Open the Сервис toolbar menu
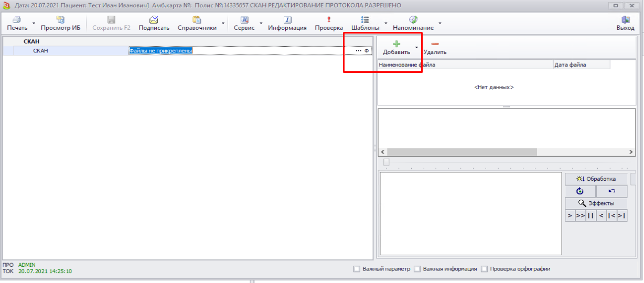Screen dimensions: 644x283 point(244,23)
